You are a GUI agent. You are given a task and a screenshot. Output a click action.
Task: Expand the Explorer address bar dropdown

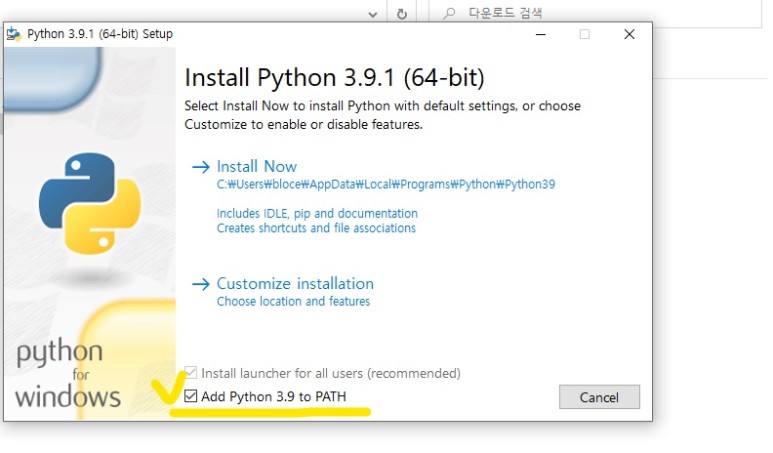coord(373,14)
